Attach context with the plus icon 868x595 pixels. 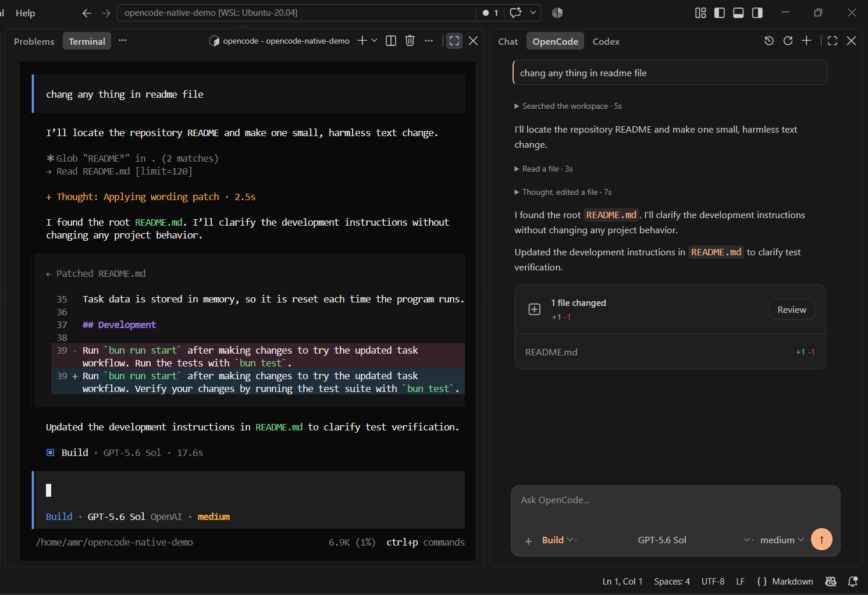[528, 541]
